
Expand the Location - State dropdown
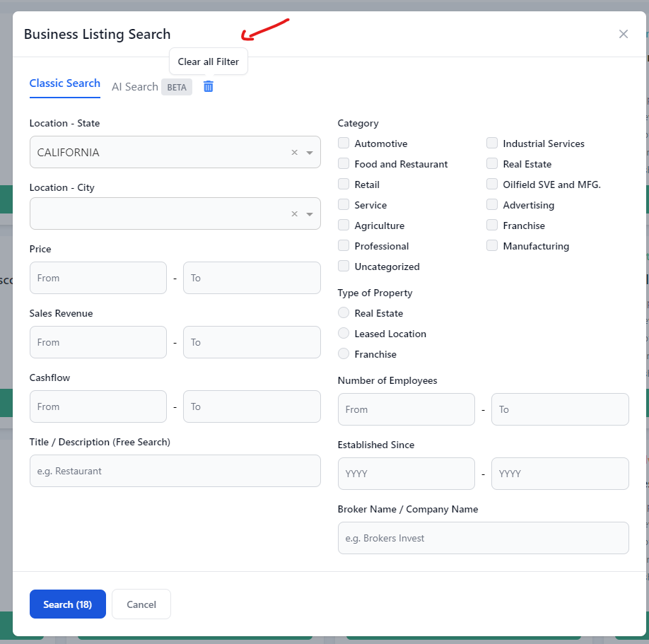[310, 153]
